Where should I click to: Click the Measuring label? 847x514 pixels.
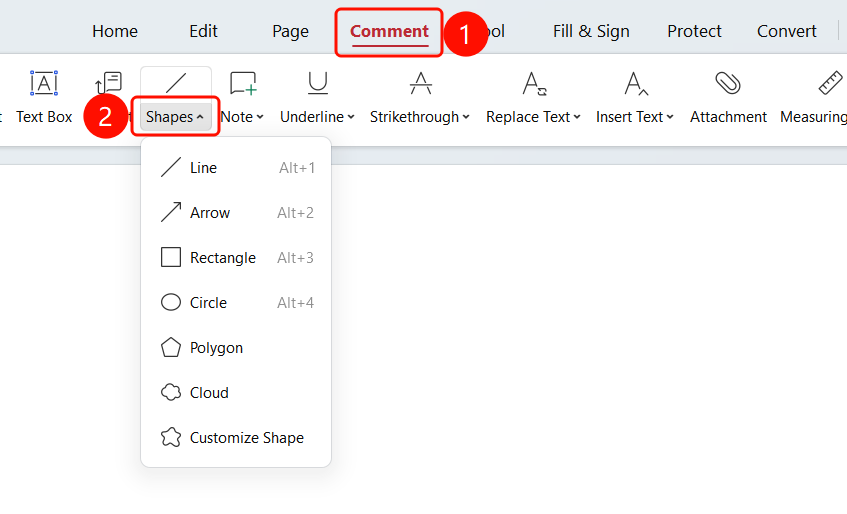coord(814,117)
